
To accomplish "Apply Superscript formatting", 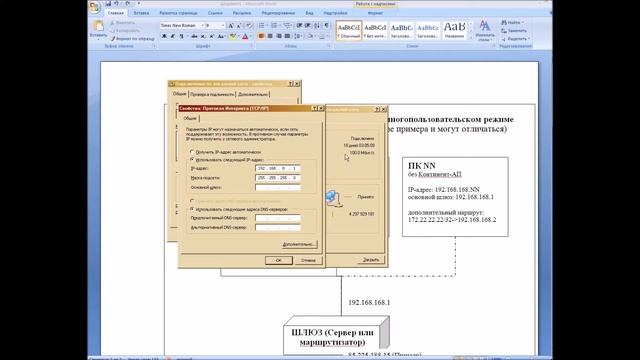I will coord(211,36).
